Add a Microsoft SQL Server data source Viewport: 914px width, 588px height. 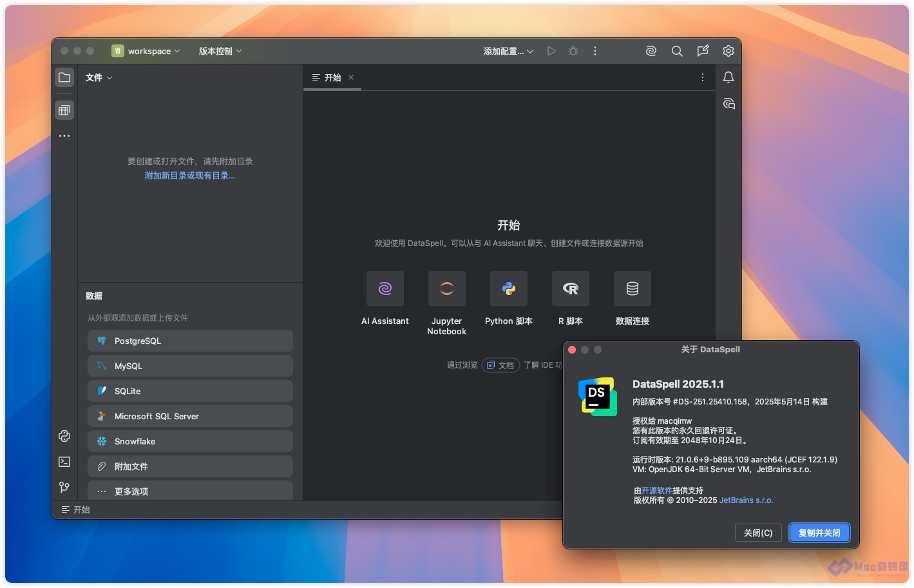[190, 416]
